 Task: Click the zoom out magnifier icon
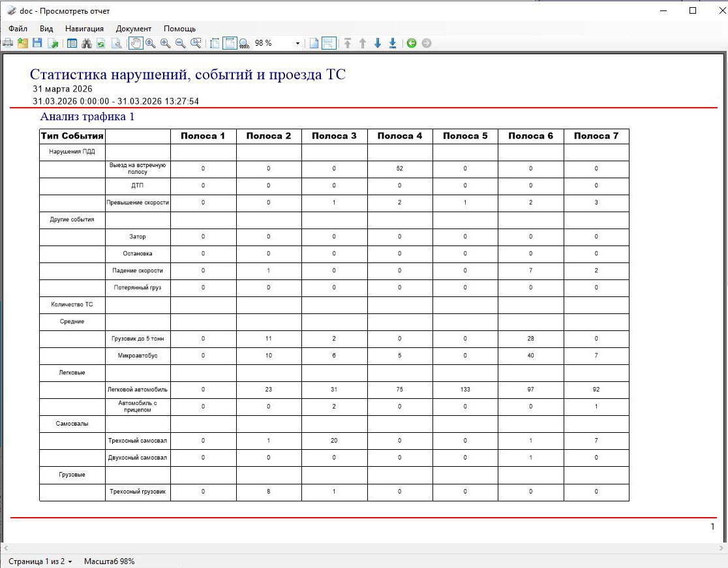coord(181,43)
